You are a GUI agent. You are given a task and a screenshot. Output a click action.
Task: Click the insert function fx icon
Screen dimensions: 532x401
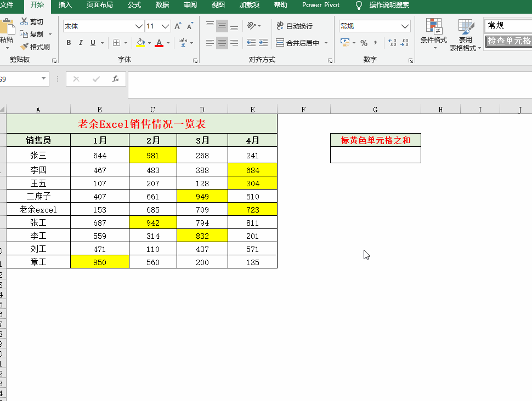point(116,79)
